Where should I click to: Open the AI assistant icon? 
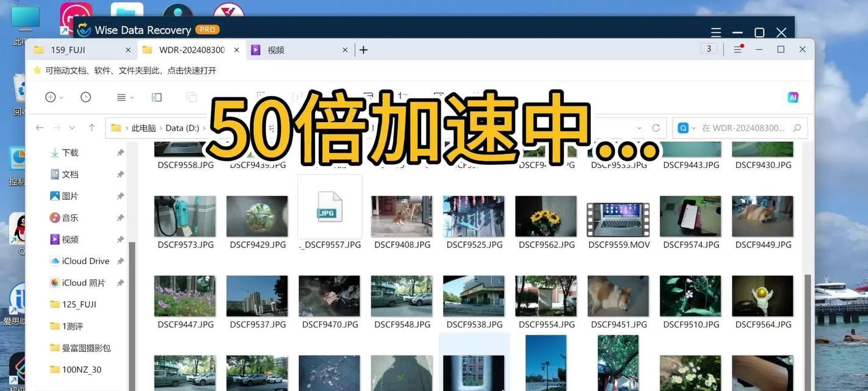tap(793, 97)
